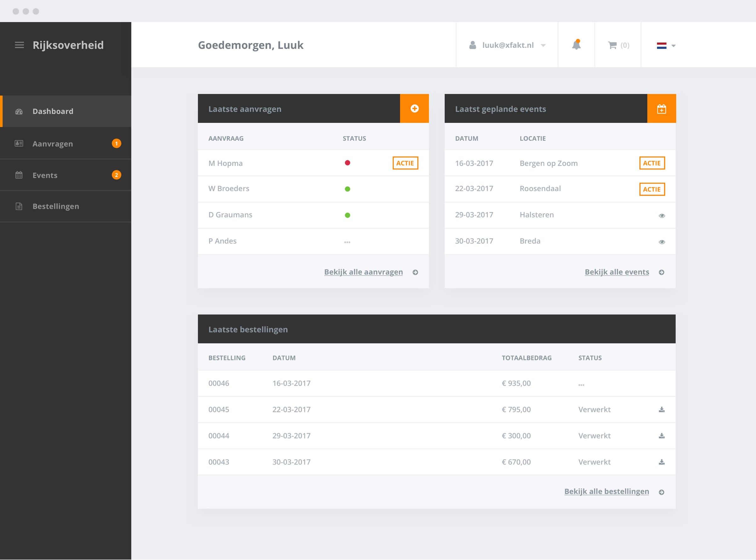Open the Events sidebar item

[x=45, y=175]
